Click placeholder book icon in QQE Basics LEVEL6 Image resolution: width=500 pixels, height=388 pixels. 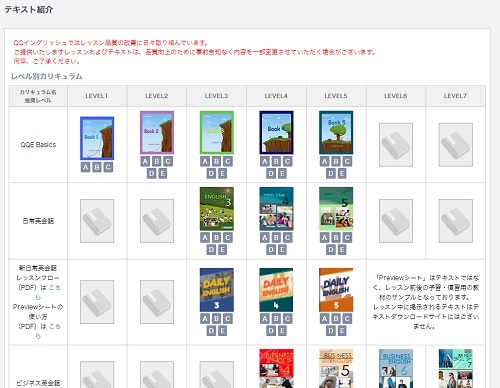[396, 145]
